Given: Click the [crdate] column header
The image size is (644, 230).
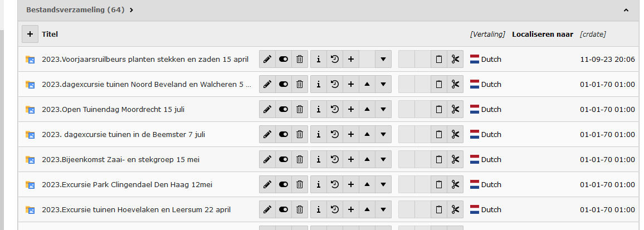Looking at the screenshot, I should [x=593, y=34].
